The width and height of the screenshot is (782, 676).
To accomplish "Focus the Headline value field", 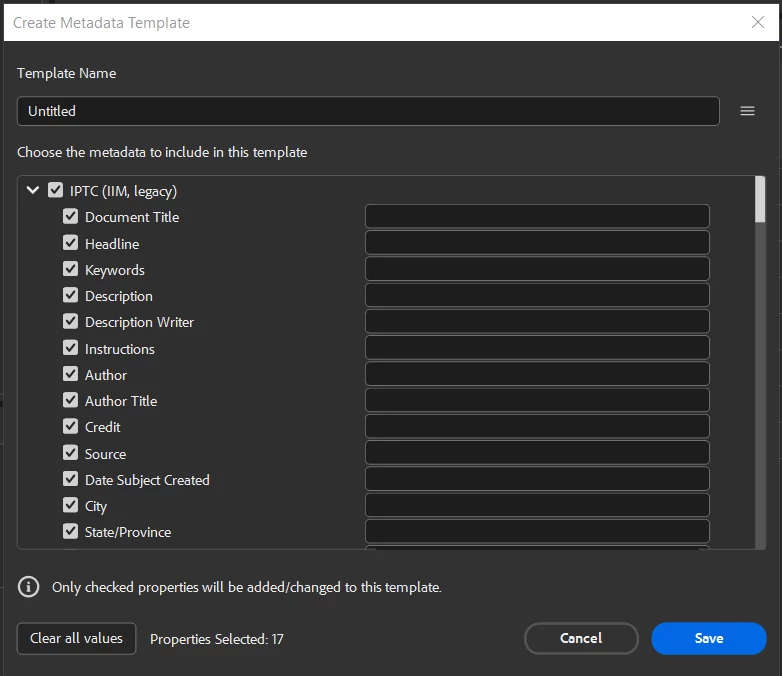I will pyautogui.click(x=537, y=242).
